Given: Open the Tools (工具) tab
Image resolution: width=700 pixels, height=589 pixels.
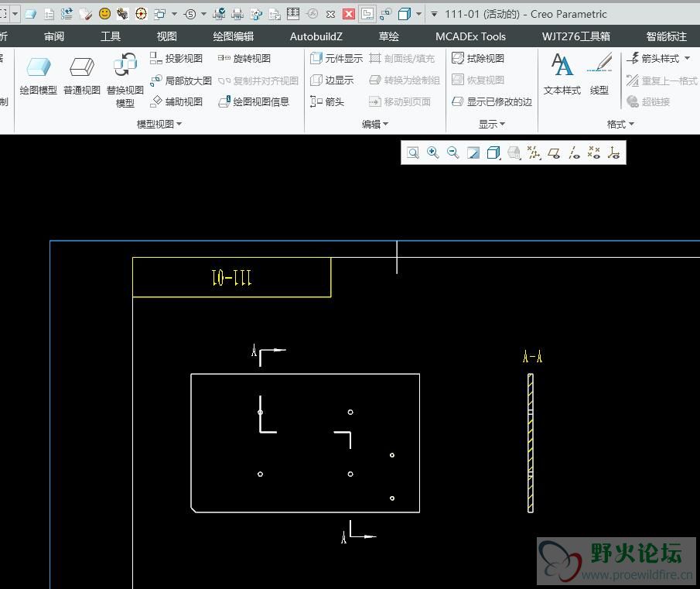Looking at the screenshot, I should (111, 36).
